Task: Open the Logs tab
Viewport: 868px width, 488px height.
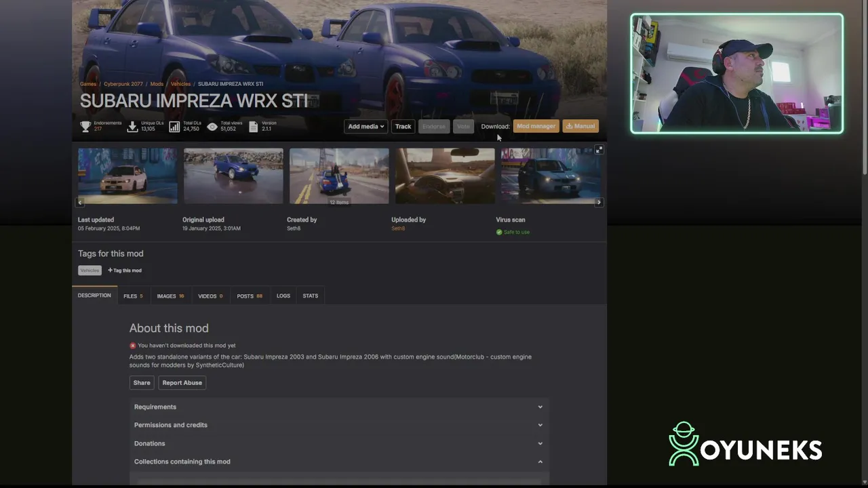Action: pos(283,296)
